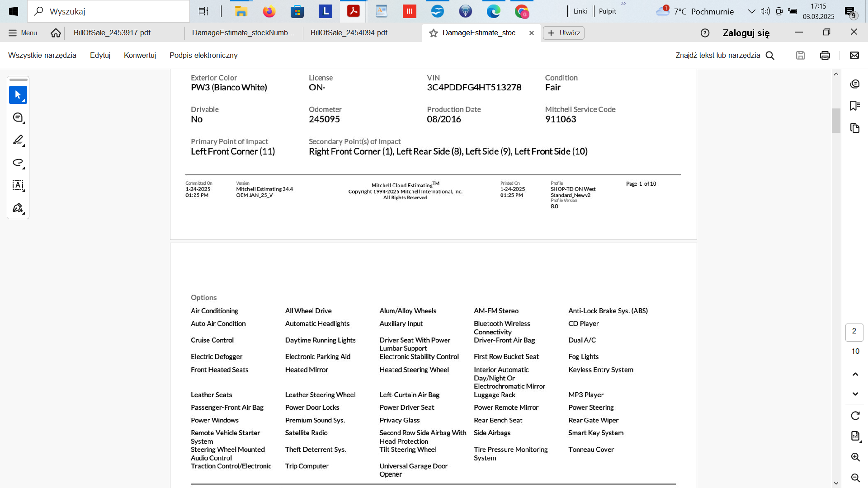The height and width of the screenshot is (488, 868).
Task: Click the vertical scrollbar thumb
Action: coord(836,121)
